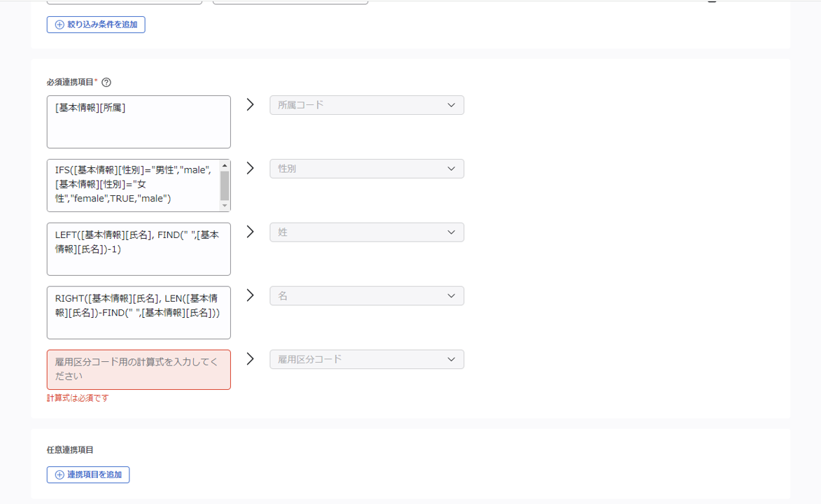Image resolution: width=821 pixels, height=504 pixels.
Task: Click the 計算式は必須です error text
Action: (x=78, y=398)
